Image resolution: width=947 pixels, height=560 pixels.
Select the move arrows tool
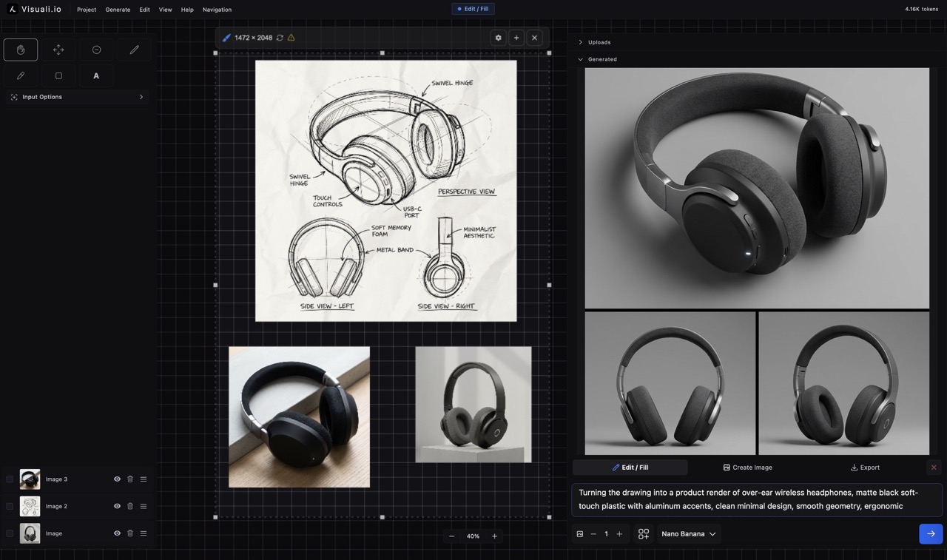tap(58, 50)
